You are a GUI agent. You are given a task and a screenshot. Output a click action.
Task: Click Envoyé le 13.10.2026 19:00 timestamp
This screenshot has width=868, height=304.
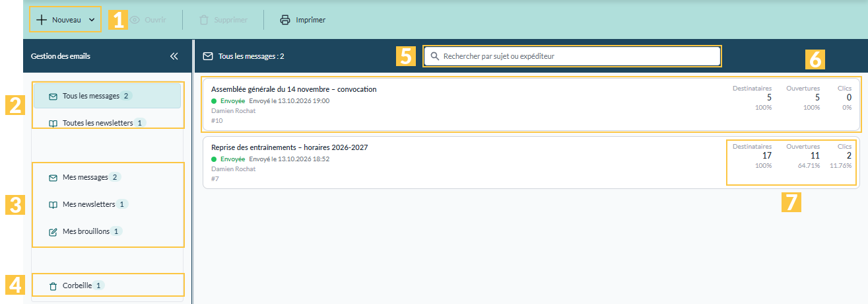pos(289,101)
